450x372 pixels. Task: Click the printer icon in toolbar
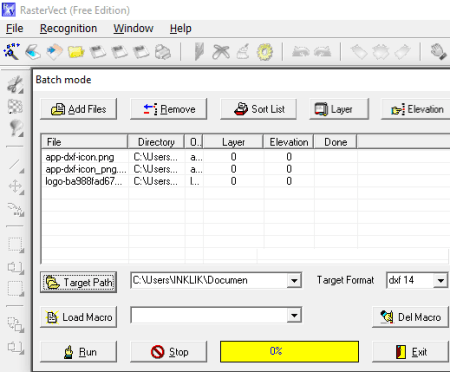(x=163, y=52)
